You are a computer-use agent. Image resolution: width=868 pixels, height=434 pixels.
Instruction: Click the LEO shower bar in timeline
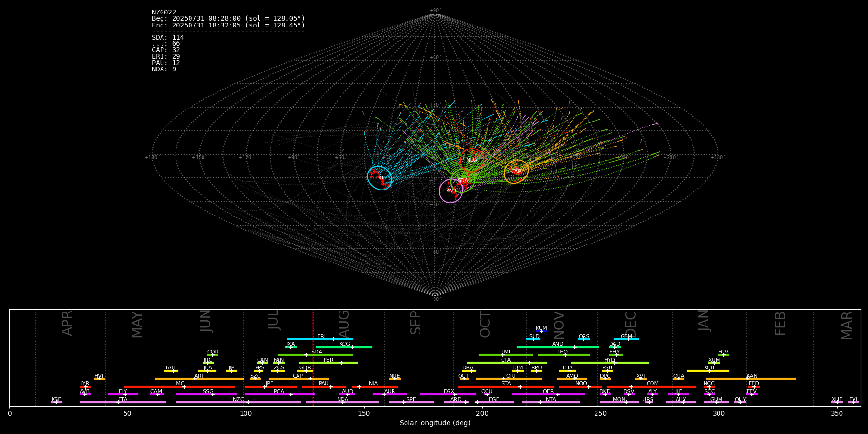tap(564, 355)
